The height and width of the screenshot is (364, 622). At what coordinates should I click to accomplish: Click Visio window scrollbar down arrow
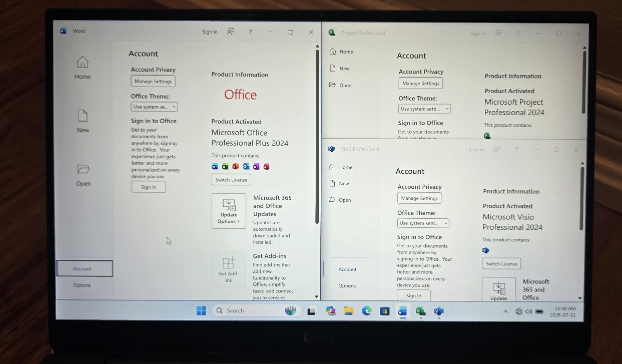580,298
